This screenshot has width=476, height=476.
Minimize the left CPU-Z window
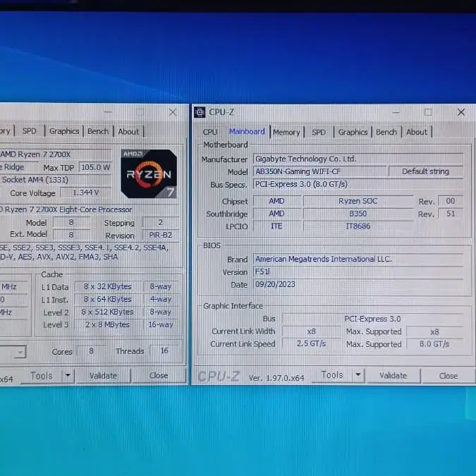[108, 112]
